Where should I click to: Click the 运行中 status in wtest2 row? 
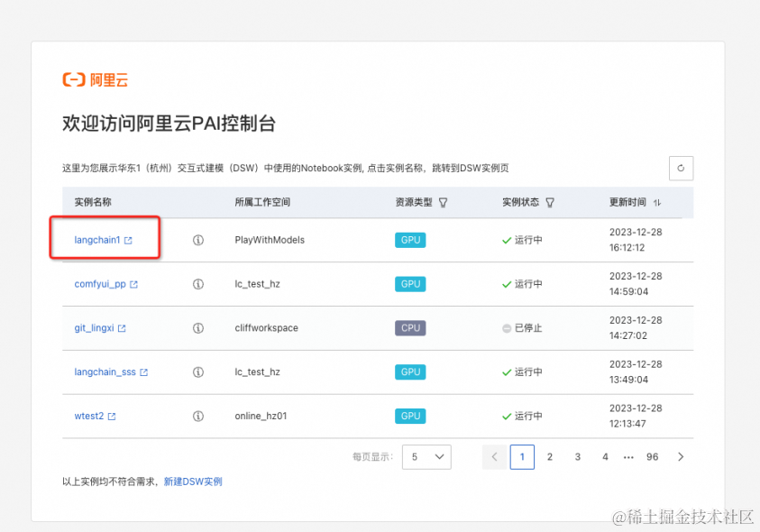tap(522, 416)
